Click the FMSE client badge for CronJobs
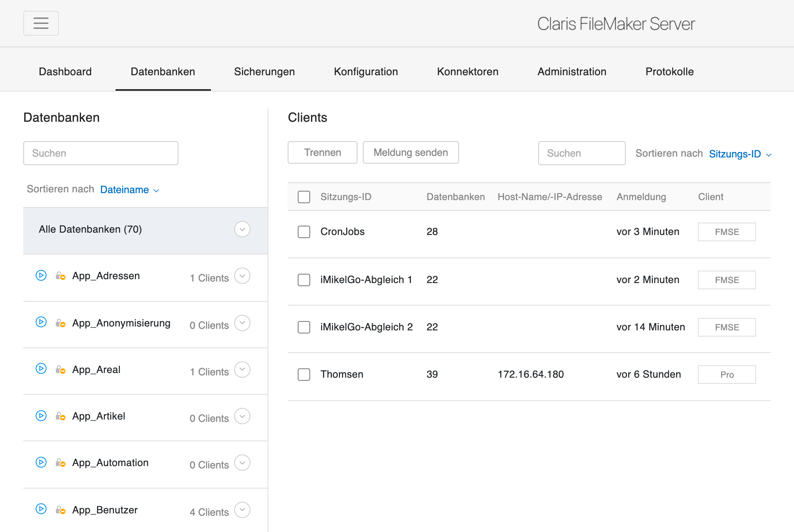Viewport: 794px width, 532px height. (x=727, y=232)
